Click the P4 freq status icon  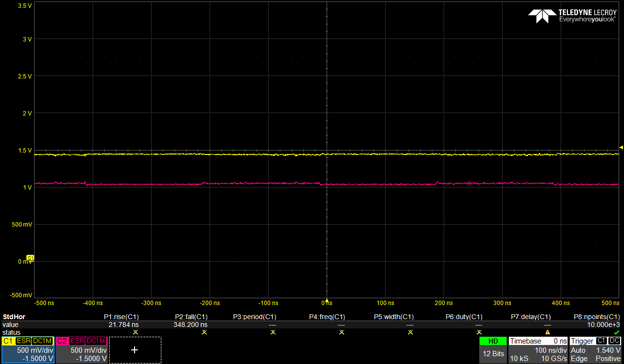[x=342, y=332]
